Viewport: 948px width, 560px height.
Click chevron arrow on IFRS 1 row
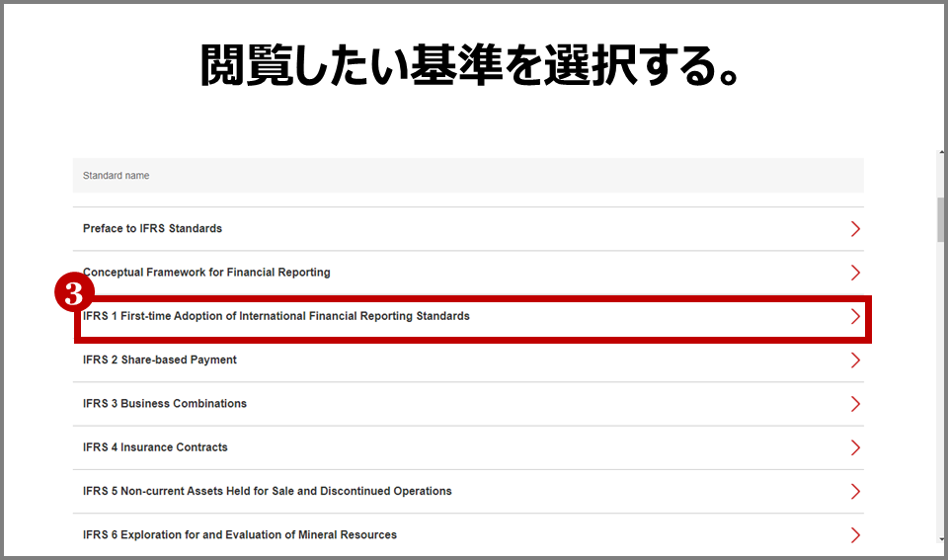(x=855, y=316)
